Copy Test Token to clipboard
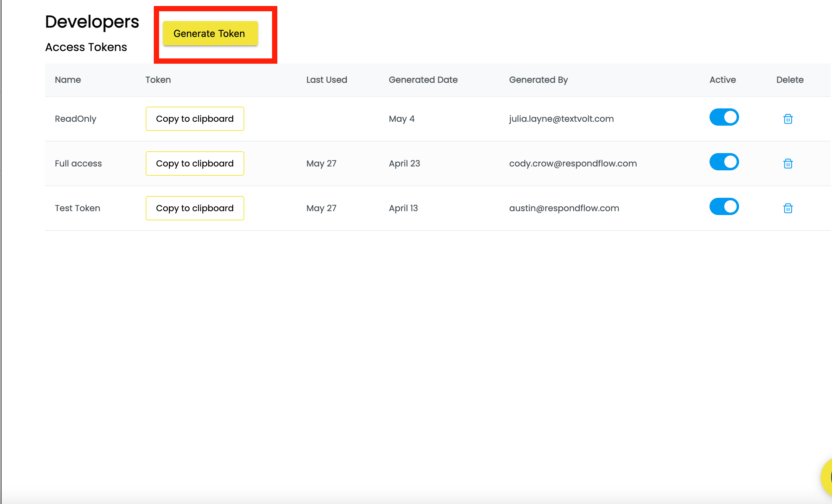Viewport: 832px width, 504px height. 195,208
